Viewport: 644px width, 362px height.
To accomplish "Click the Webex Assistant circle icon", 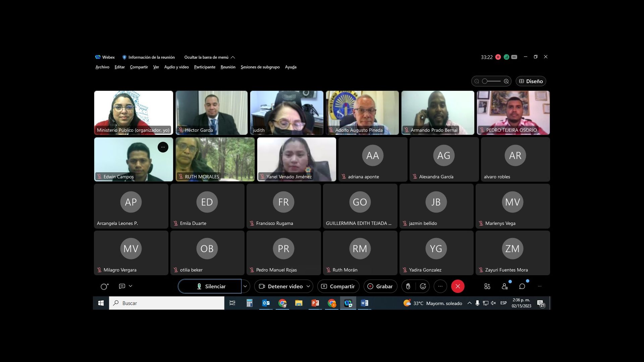I will 104,286.
